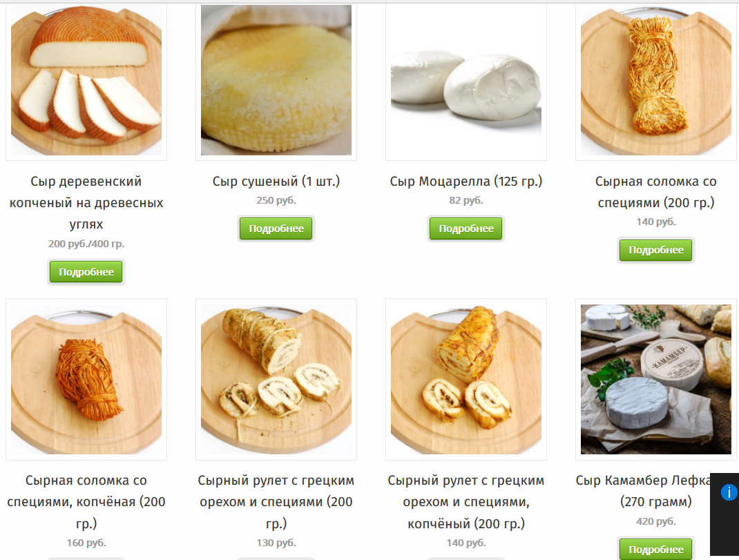The image size is (739, 560).
Task: Open the smoked village cheese photo
Action: 86,80
